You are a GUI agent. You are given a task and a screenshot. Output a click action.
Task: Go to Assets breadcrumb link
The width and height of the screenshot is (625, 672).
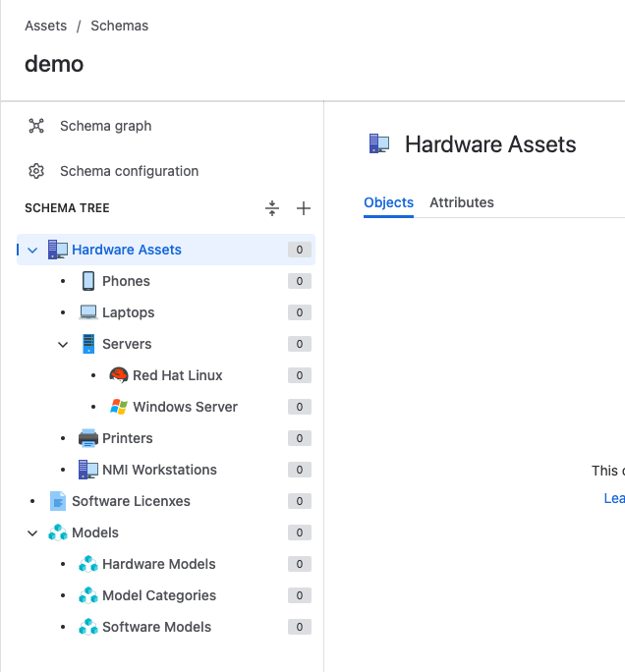tap(46, 26)
